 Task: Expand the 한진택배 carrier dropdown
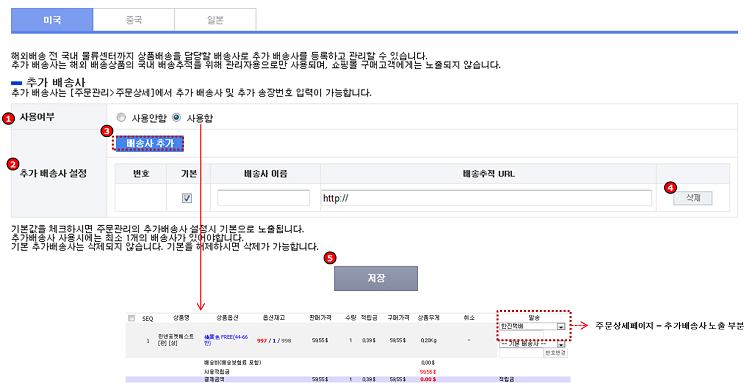coord(532,326)
